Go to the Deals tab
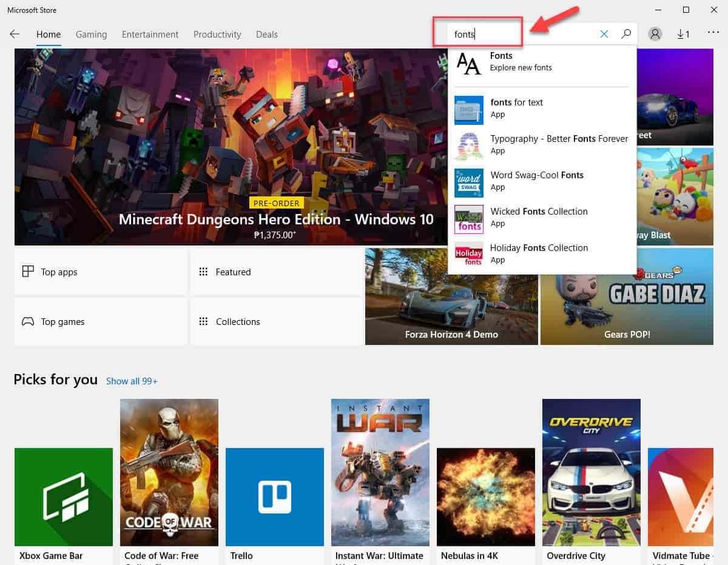728x565 pixels. point(267,35)
